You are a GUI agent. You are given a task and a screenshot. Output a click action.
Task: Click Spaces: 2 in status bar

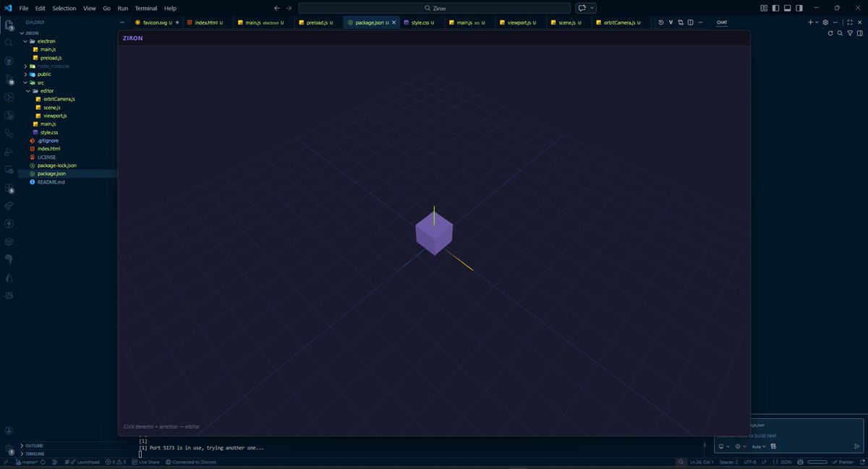click(728, 462)
